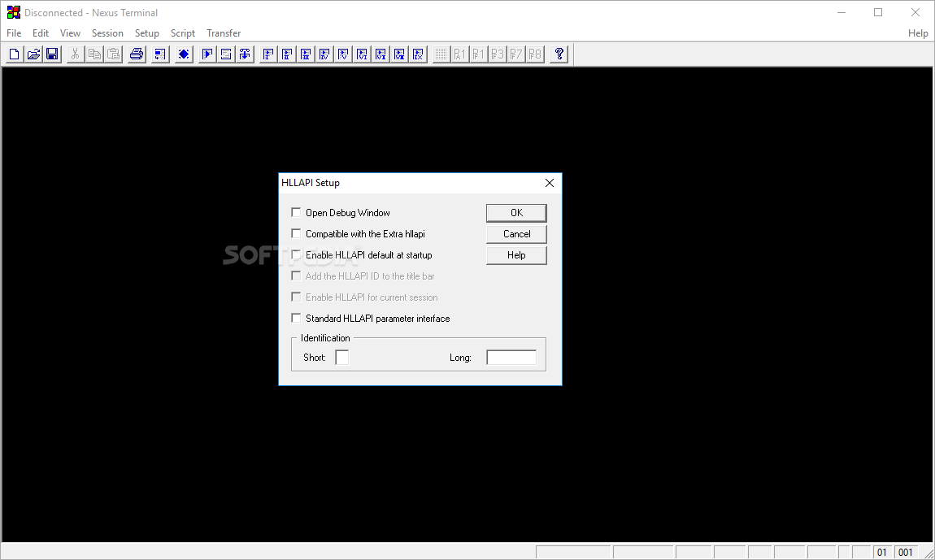Image resolution: width=935 pixels, height=560 pixels.
Task: Click Help button in HLLAPI Setup
Action: click(516, 255)
